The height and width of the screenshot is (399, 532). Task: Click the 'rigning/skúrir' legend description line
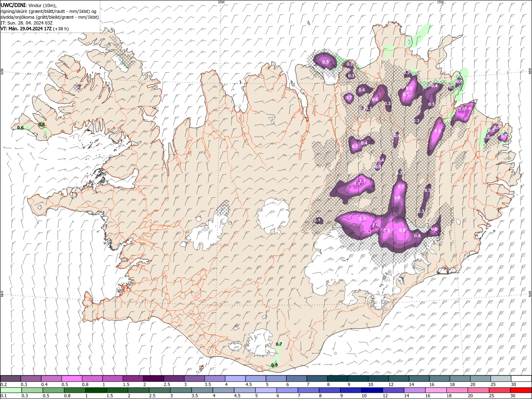tap(49, 11)
